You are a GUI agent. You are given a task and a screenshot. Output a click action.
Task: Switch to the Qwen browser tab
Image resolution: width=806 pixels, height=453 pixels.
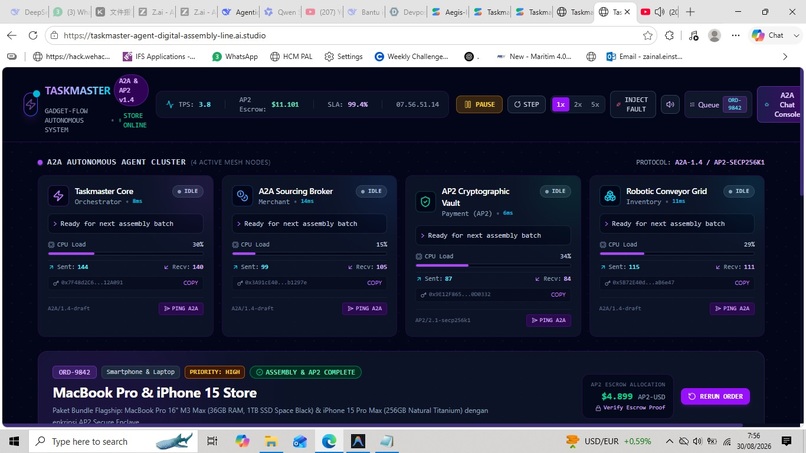pyautogui.click(x=282, y=12)
